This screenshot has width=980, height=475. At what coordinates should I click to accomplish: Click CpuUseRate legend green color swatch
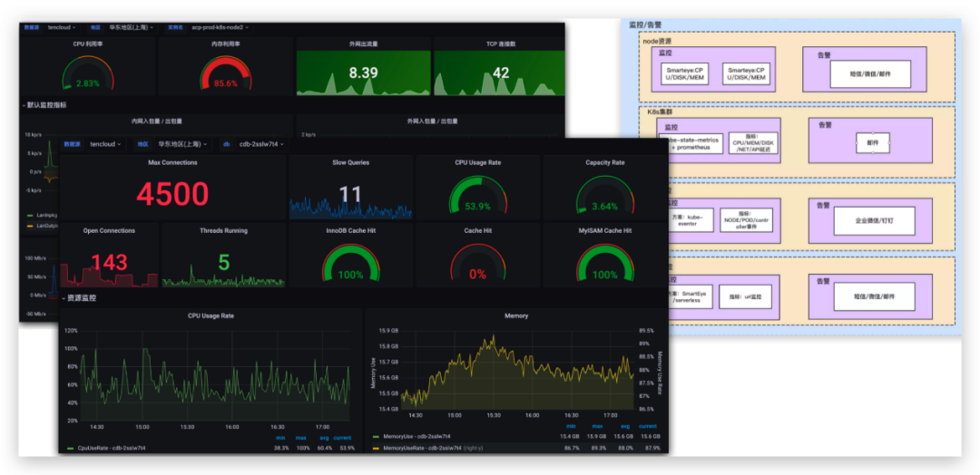coord(71,448)
